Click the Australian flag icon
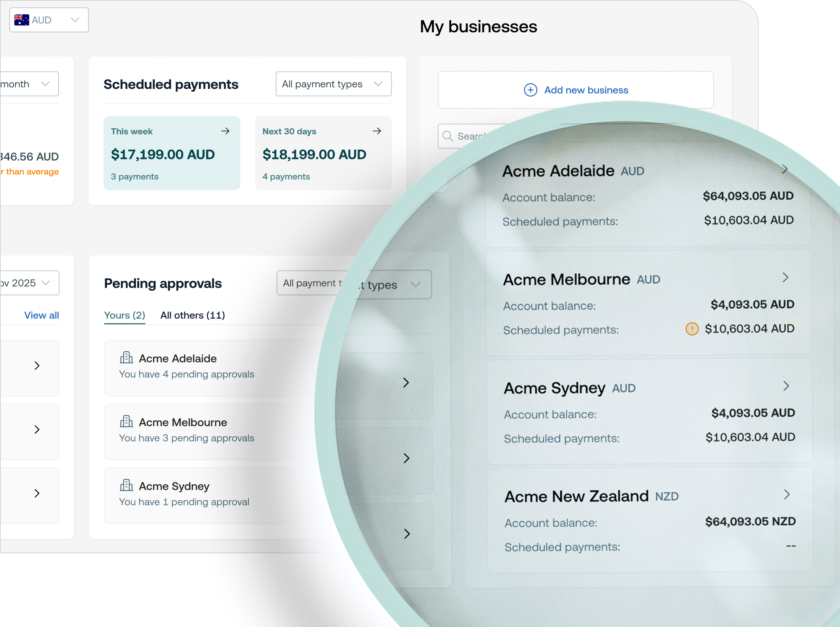This screenshot has height=627, width=840. click(x=21, y=20)
